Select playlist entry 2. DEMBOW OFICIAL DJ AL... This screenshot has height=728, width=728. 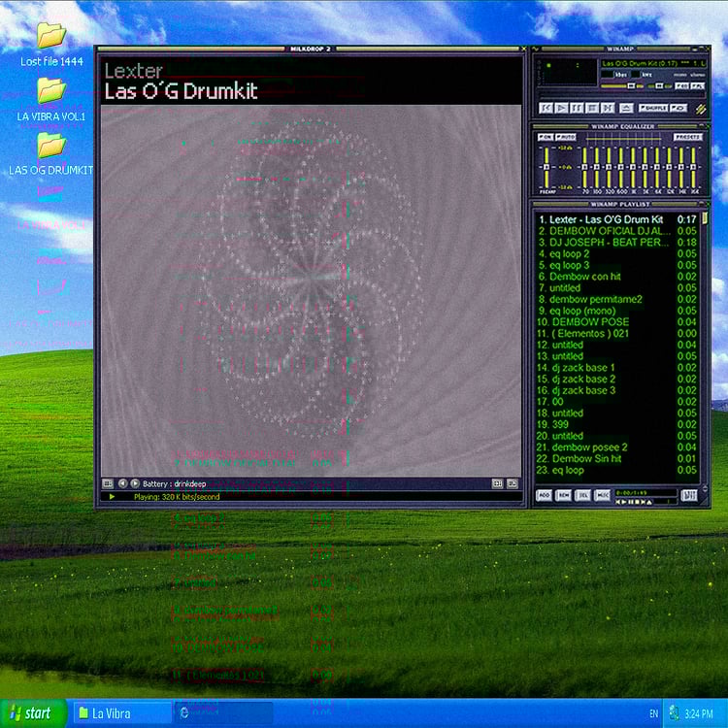click(617, 231)
